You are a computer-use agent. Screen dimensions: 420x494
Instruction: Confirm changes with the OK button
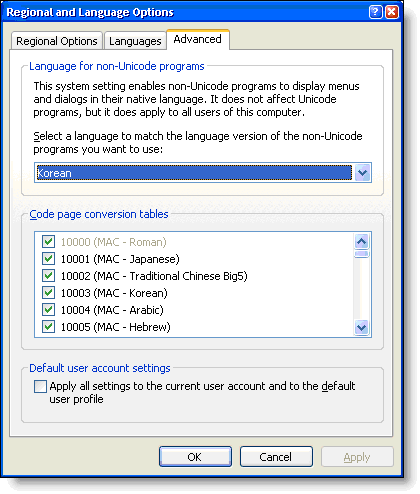click(195, 457)
